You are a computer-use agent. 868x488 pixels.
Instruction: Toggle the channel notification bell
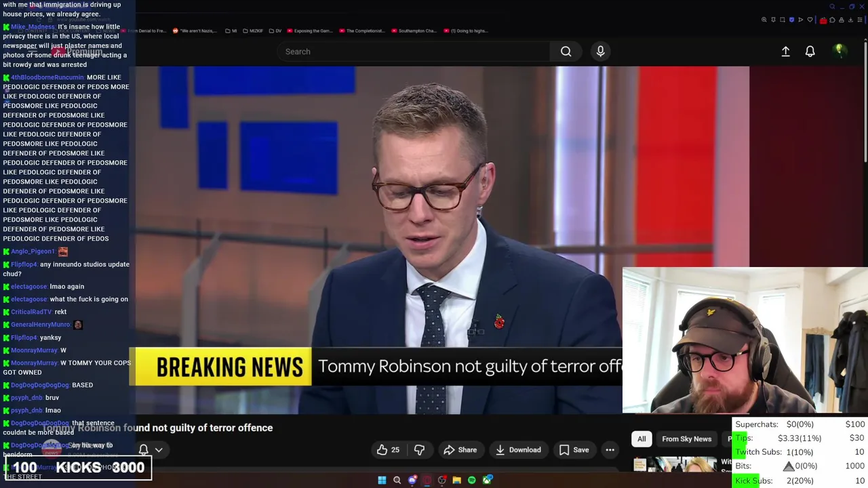[144, 450]
